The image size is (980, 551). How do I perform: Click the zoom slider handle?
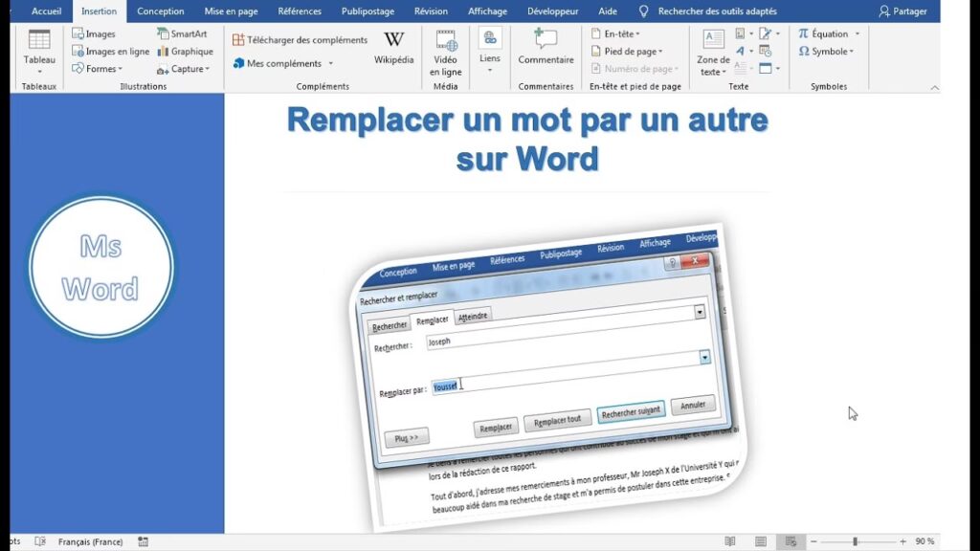point(855,541)
